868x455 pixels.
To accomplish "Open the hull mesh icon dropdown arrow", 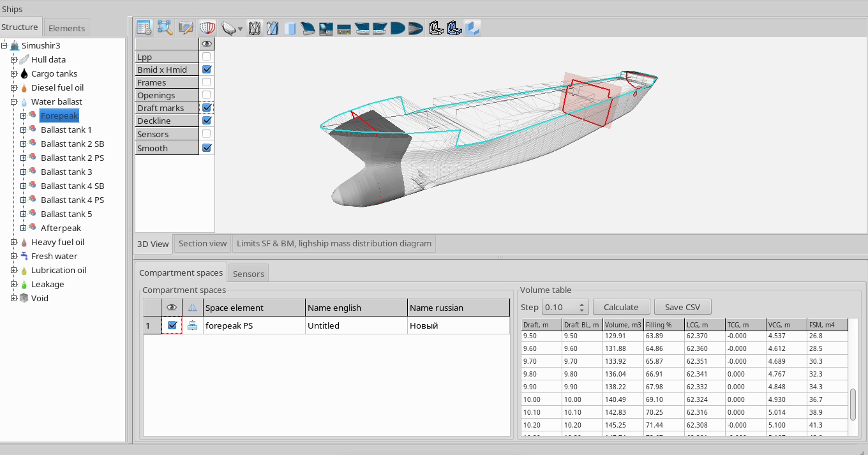I will [x=240, y=29].
